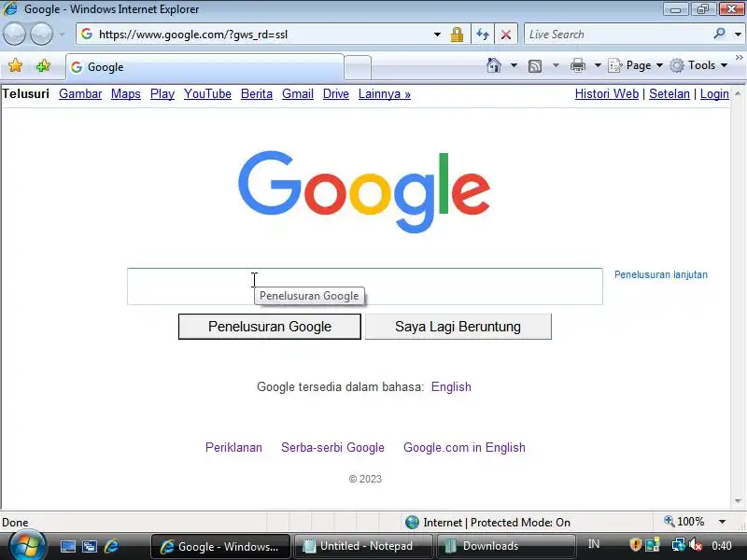Open the Drive link

[x=336, y=94]
